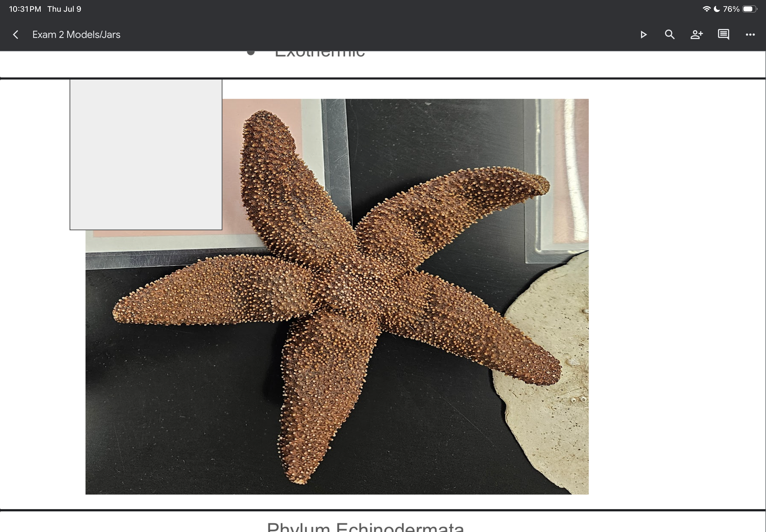Tap the Do Not Disturb moon icon
The width and height of the screenshot is (766, 532).
pos(716,9)
